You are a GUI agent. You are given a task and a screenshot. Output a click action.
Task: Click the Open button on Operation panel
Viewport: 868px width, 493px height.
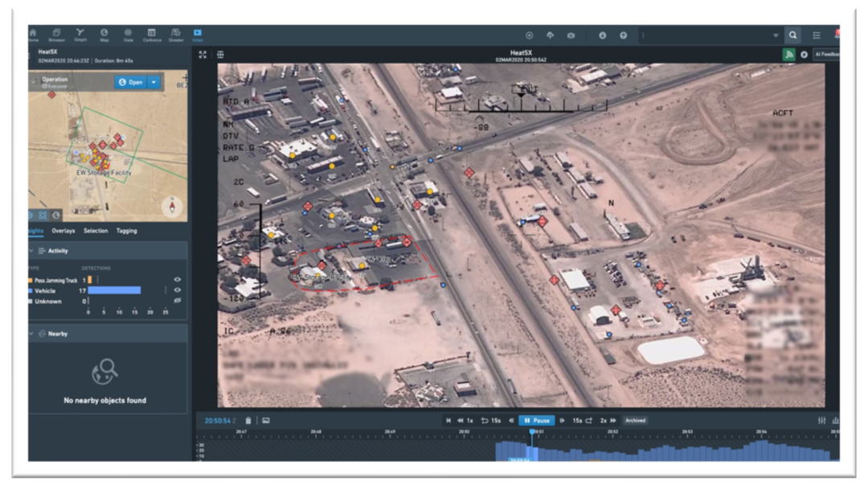pos(131,82)
